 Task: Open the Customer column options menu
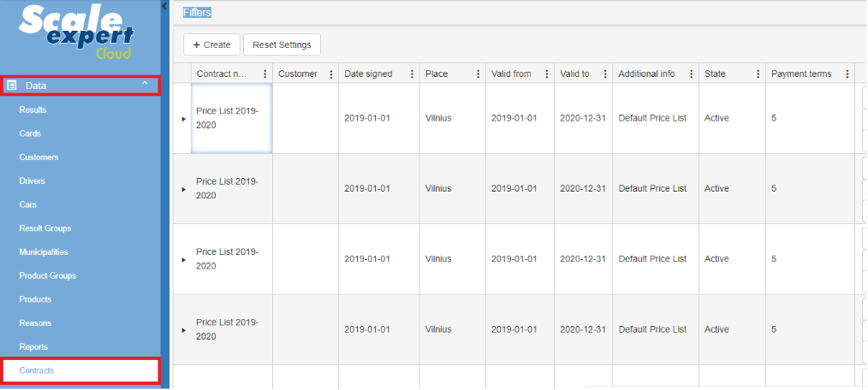coord(331,74)
